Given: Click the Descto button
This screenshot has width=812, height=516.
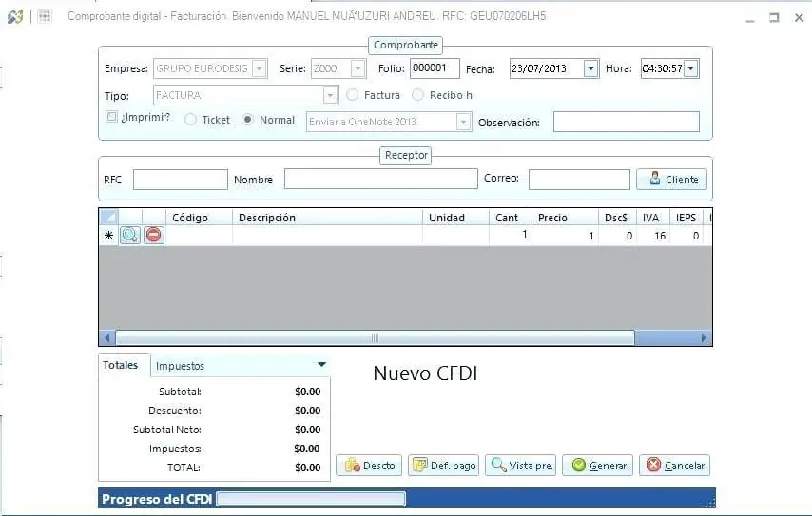Looking at the screenshot, I should coord(369,466).
